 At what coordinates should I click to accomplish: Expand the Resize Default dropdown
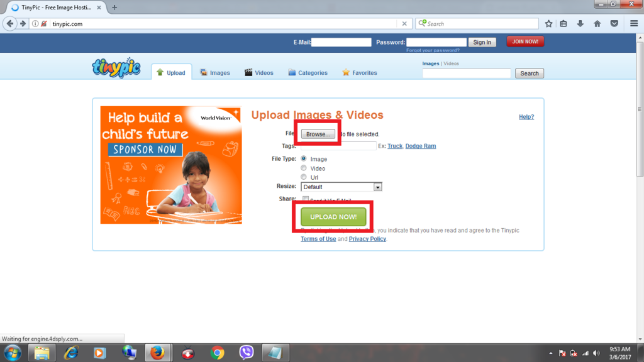tap(377, 187)
